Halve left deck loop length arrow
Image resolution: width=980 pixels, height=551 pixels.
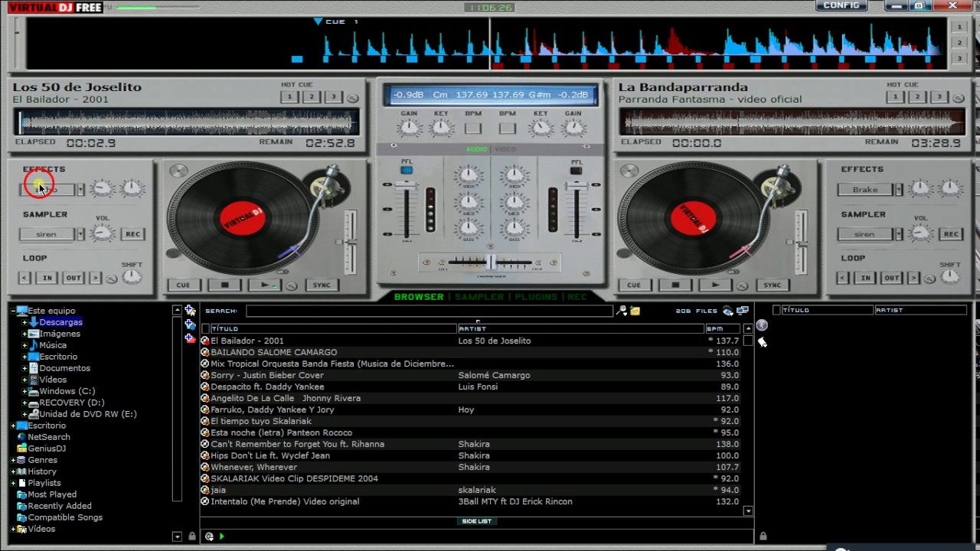(x=25, y=278)
